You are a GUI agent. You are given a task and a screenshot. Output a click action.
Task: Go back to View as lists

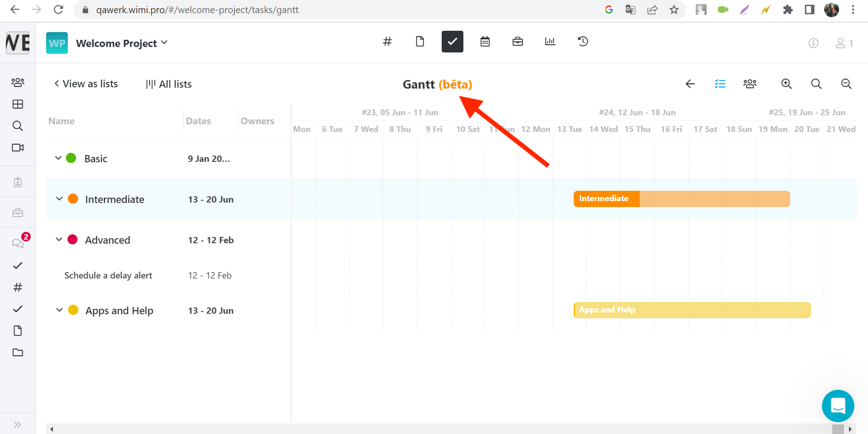[x=86, y=84]
